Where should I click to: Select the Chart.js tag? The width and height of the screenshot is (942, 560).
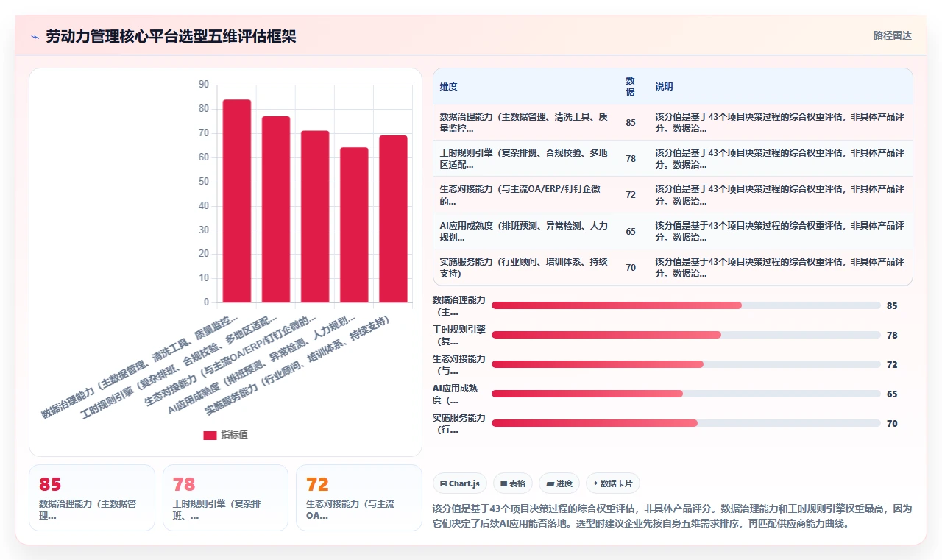459,483
